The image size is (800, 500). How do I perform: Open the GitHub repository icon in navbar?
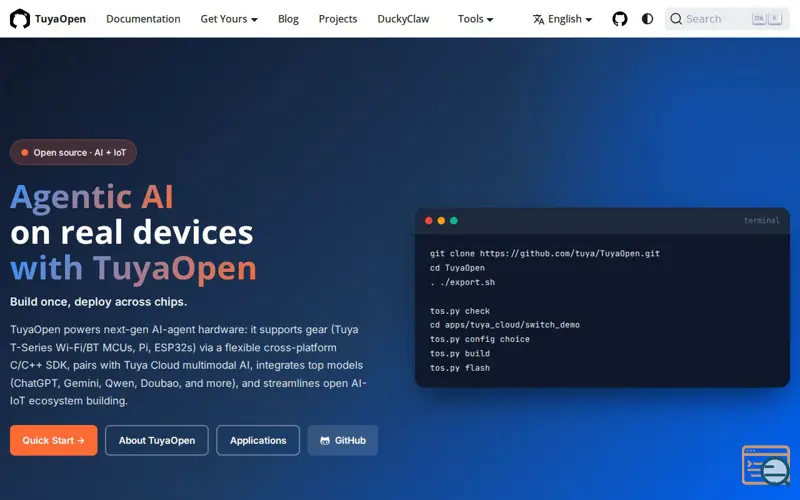click(619, 19)
